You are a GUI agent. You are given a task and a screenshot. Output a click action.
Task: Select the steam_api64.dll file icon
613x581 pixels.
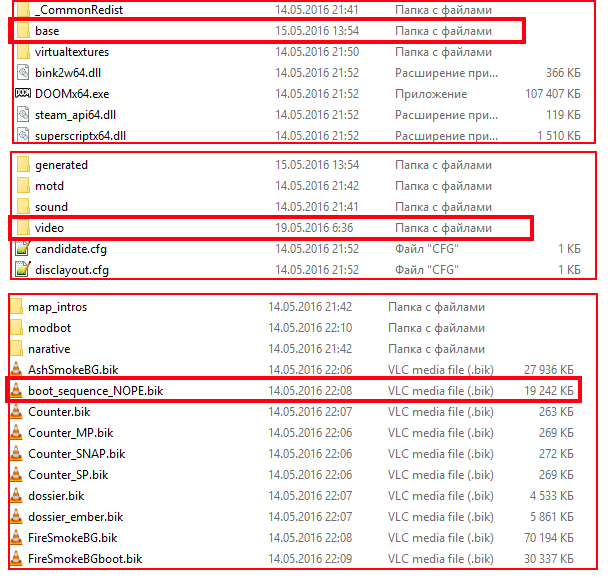[x=23, y=115]
